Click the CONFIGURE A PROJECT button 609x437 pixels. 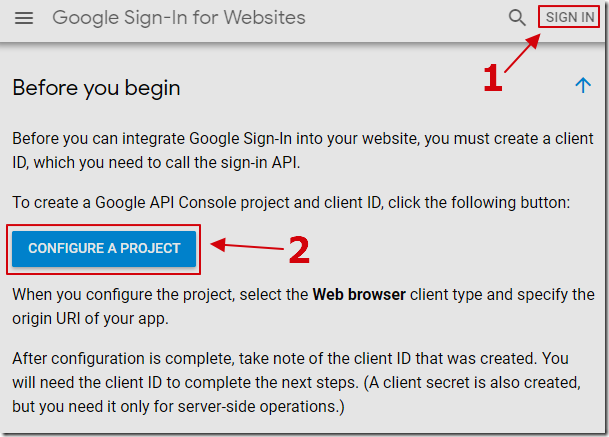point(104,249)
